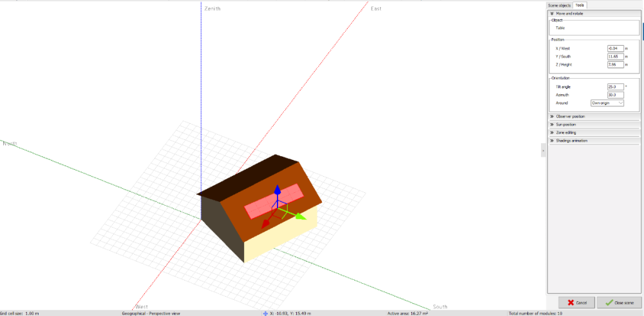The image size is (644, 316).
Task: Expand the Zone editing section
Action: point(552,132)
